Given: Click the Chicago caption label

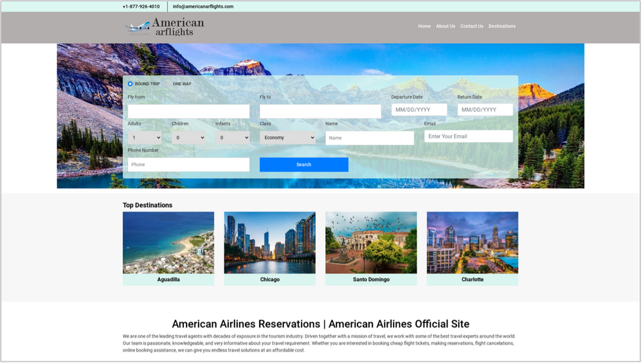Looking at the screenshot, I should pyautogui.click(x=270, y=280).
